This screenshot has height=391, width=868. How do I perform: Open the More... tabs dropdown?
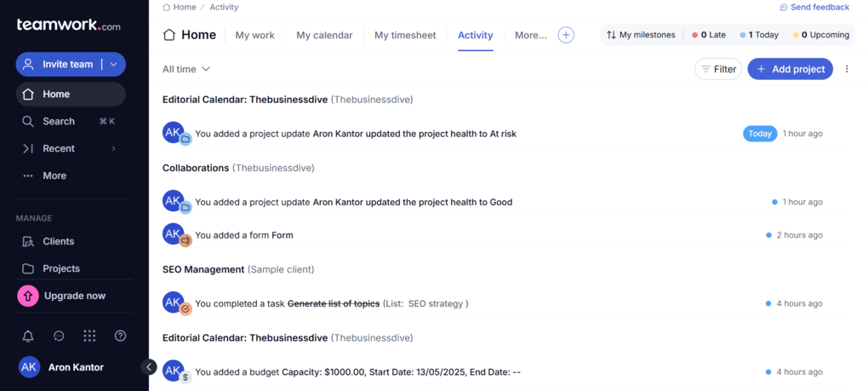coord(530,35)
